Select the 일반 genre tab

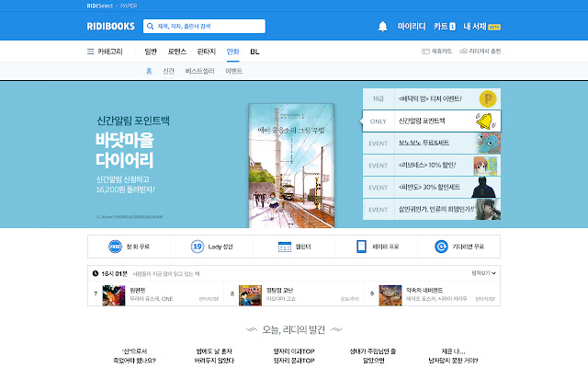(x=151, y=52)
